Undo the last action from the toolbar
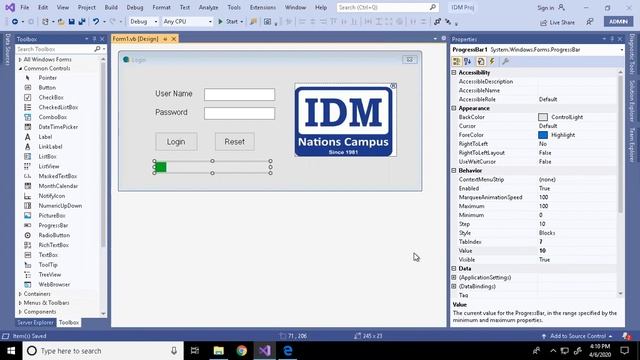640x360 pixels. [x=96, y=22]
